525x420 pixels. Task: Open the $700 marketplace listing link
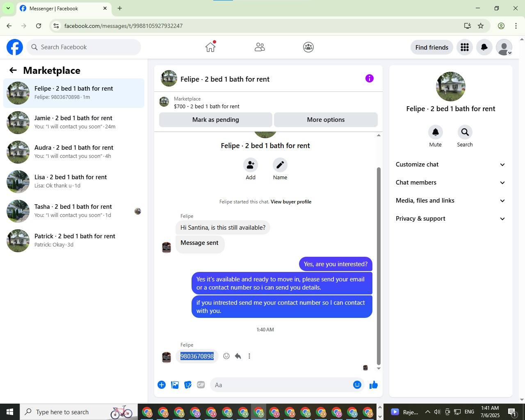click(207, 106)
